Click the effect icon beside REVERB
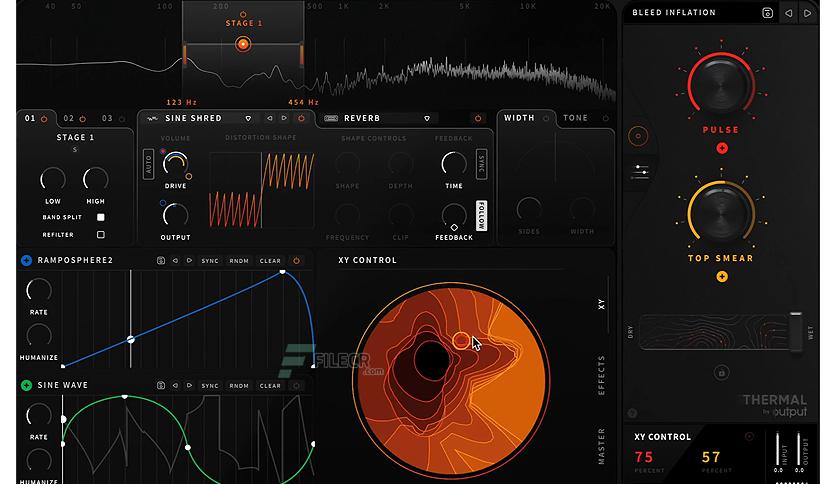The image size is (836, 484). [x=331, y=118]
